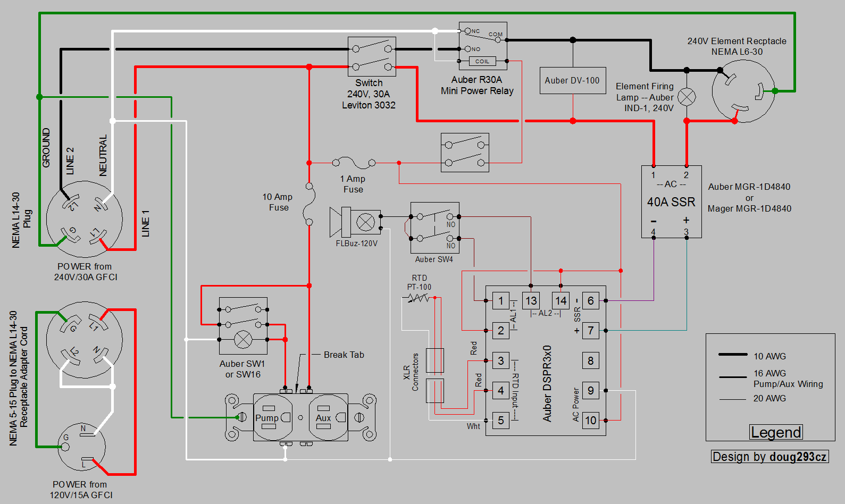Click terminal 2 on the DSPR3x0 controller
845x504 pixels.
point(501,331)
